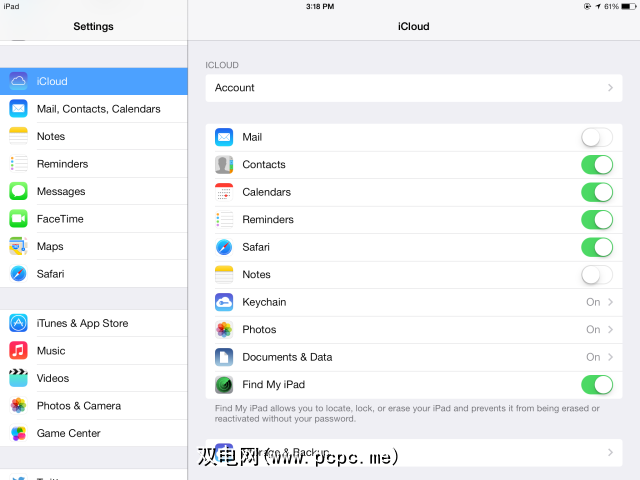Image resolution: width=640 pixels, height=480 pixels.
Task: Expand the Account row chevron
Action: pyautogui.click(x=610, y=88)
